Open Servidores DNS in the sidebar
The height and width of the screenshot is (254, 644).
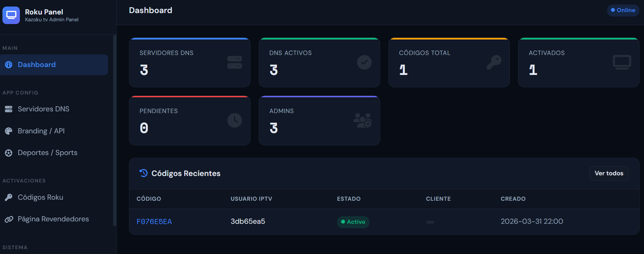(x=43, y=109)
